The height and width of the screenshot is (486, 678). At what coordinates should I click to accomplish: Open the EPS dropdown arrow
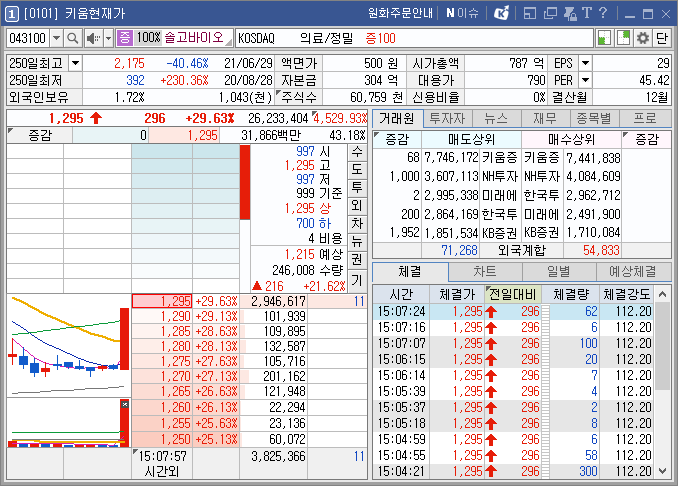pos(585,64)
